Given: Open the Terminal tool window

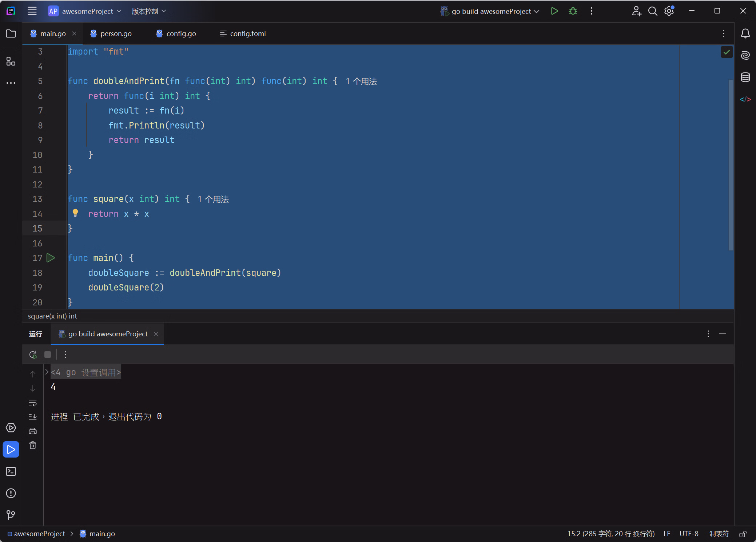Looking at the screenshot, I should 11,471.
